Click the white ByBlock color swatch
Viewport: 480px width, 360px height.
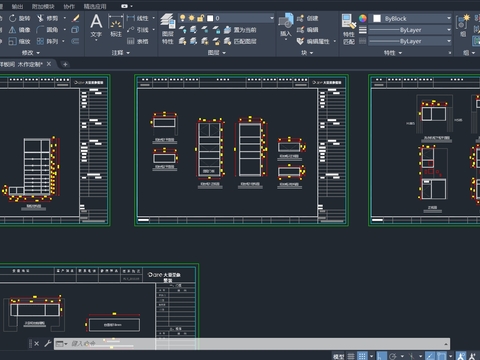pos(377,18)
